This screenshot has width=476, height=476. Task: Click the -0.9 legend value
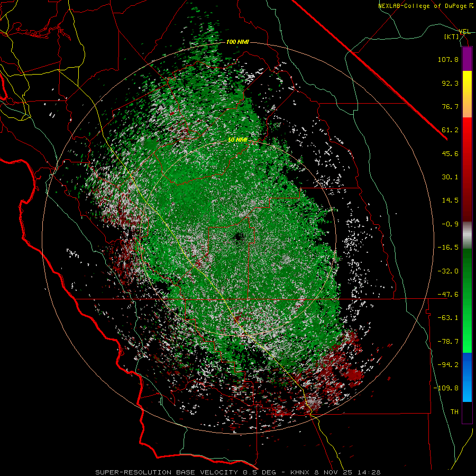(450, 224)
